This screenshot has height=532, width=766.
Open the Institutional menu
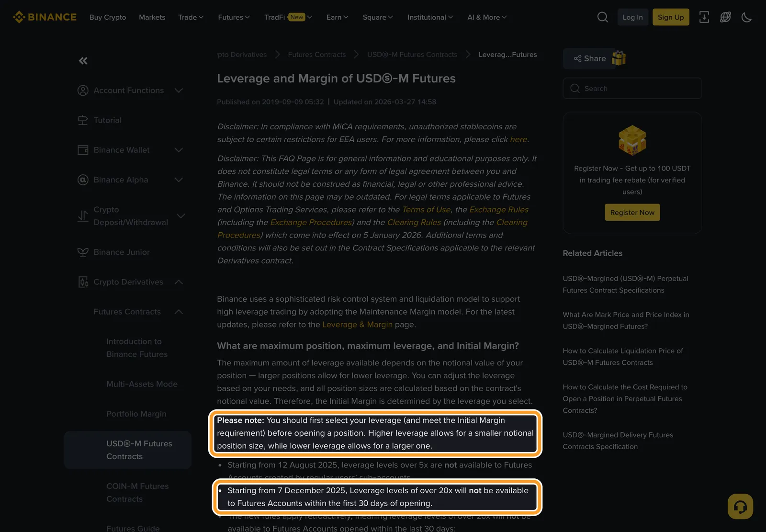[x=430, y=17]
